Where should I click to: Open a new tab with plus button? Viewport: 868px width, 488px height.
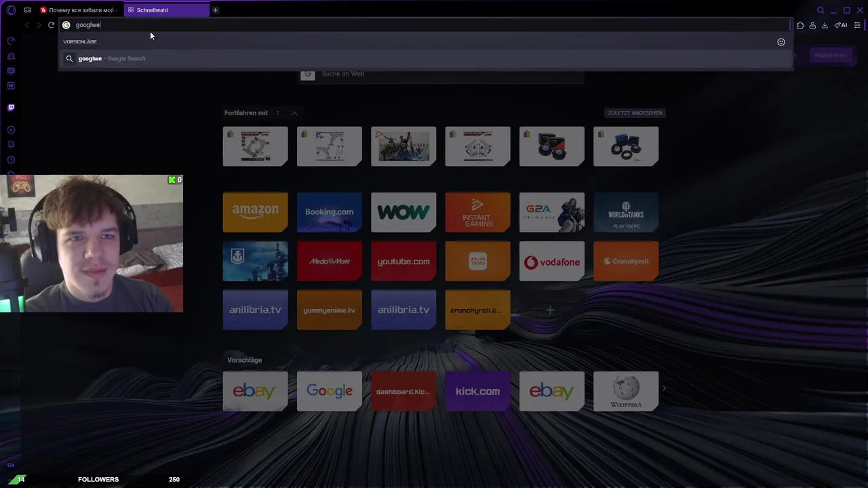(x=215, y=10)
